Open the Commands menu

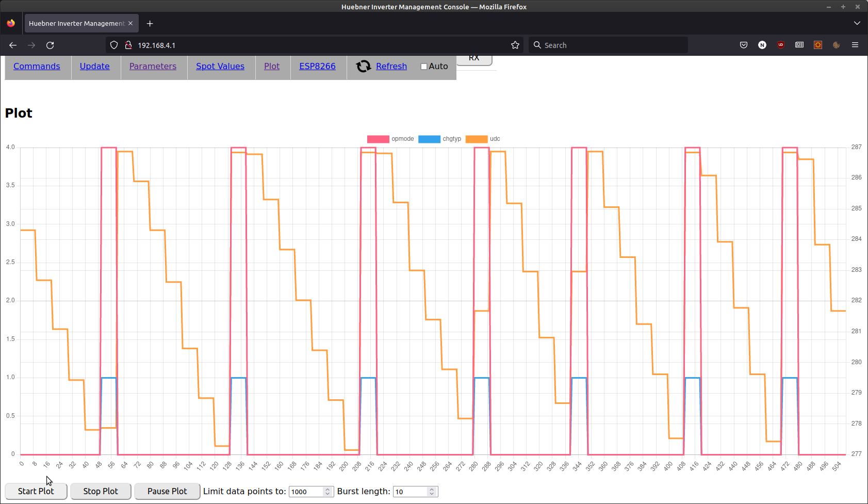point(37,66)
